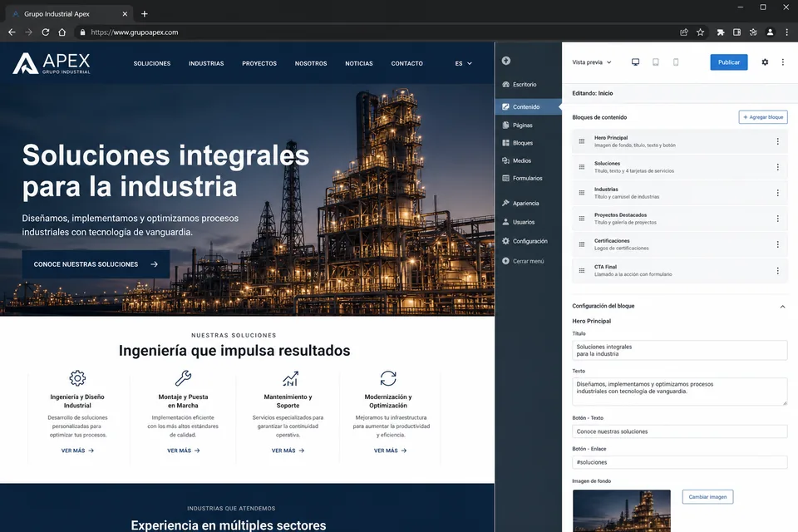Switch to desktop preview device icon
The height and width of the screenshot is (532, 798).
tap(635, 62)
